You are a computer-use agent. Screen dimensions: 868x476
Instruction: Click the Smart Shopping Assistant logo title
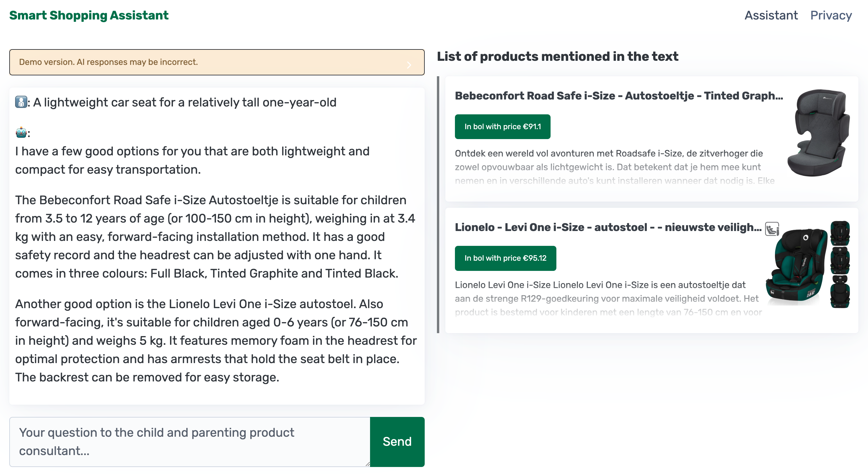[89, 15]
